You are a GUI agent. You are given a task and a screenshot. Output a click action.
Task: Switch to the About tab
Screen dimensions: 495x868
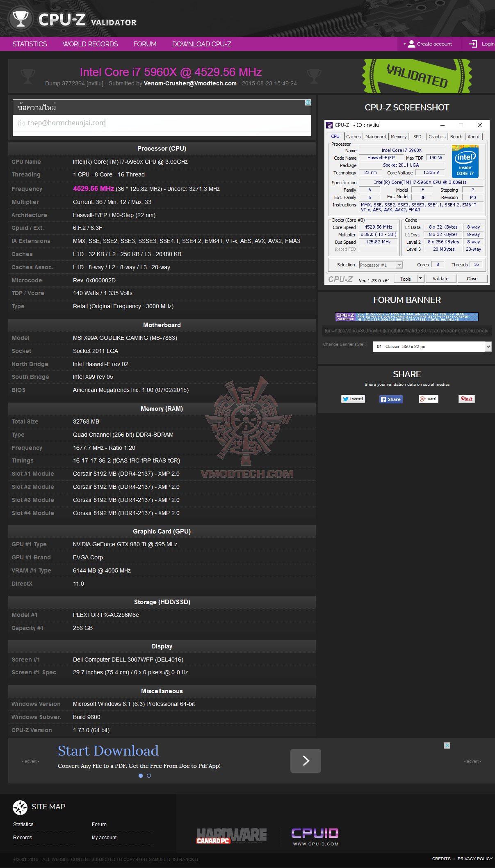(474, 137)
